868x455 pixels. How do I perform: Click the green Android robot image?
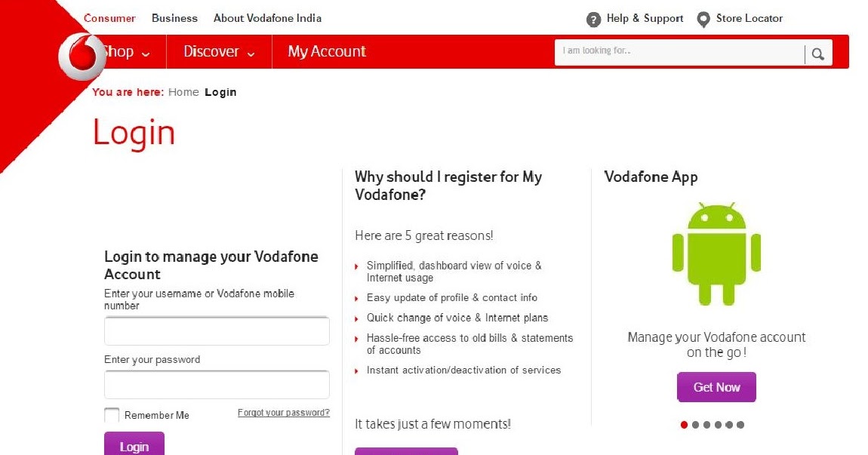716,254
